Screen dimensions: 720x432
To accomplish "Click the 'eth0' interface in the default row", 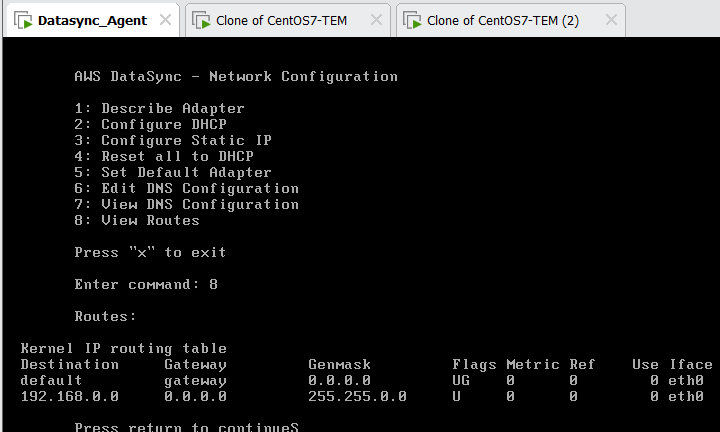I will point(686,381).
